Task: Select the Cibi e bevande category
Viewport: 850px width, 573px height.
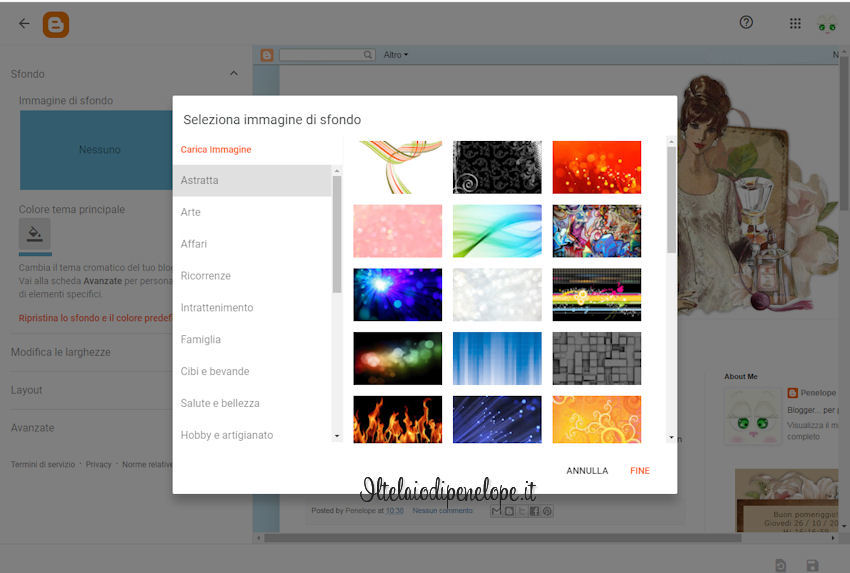Action: 215,371
